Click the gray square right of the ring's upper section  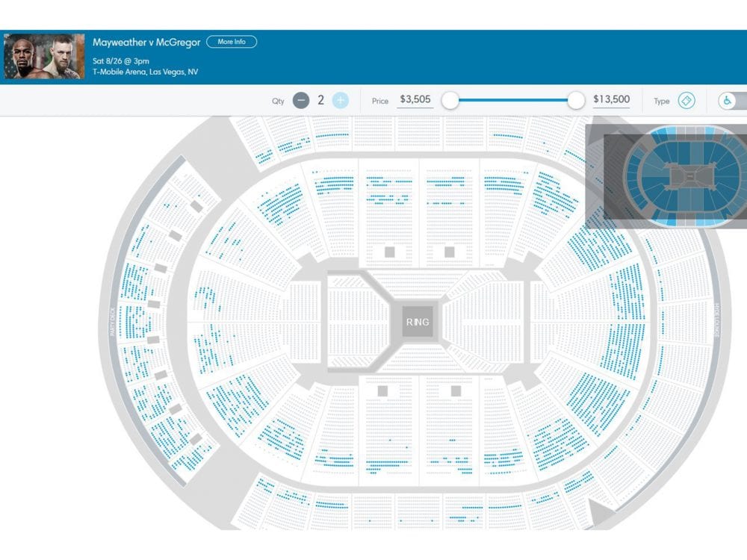(449, 252)
